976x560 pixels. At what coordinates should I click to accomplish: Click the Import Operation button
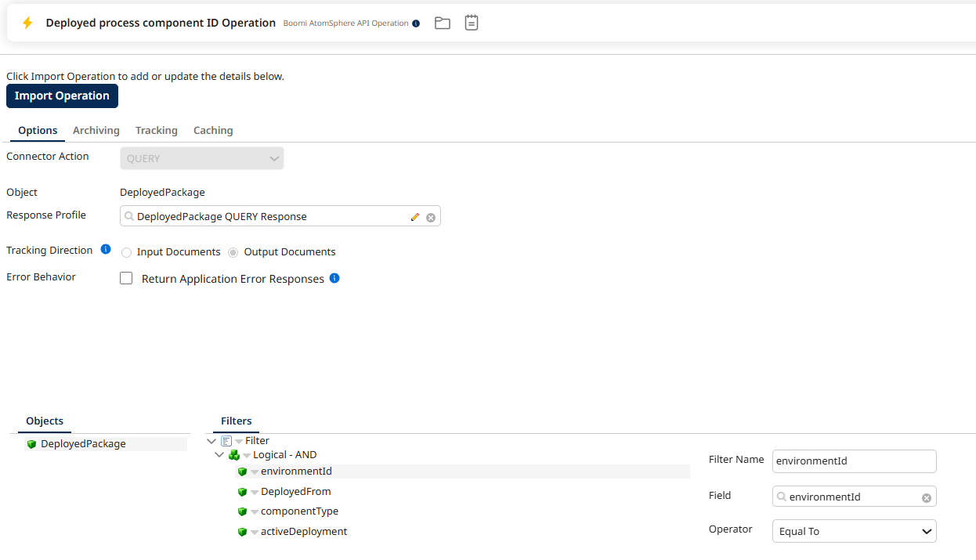[62, 96]
